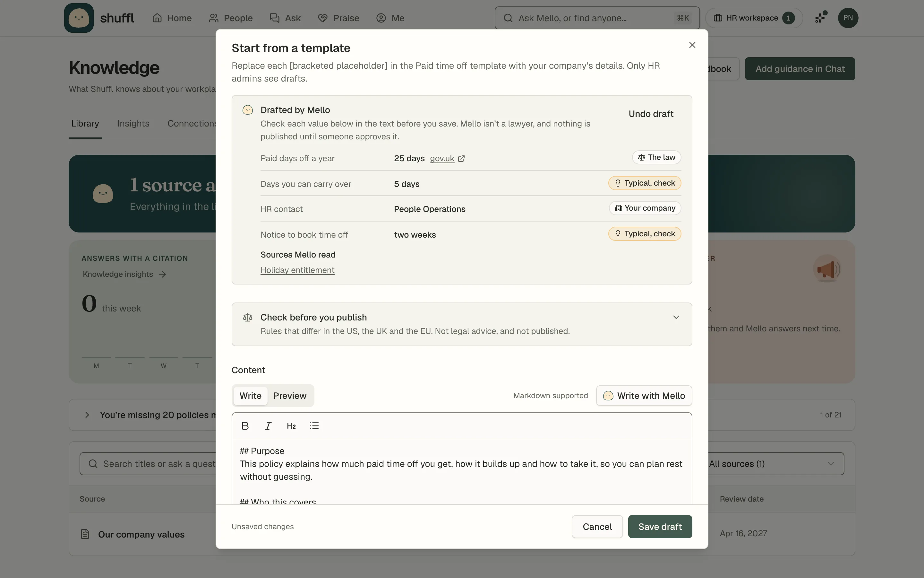
Task: Click the Mello face icon beside Drafted by Mello
Action: 248,110
